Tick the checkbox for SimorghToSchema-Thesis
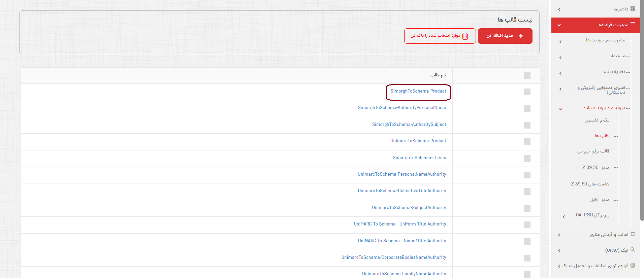Image resolution: width=644 pixels, height=278 pixels. coord(527,158)
